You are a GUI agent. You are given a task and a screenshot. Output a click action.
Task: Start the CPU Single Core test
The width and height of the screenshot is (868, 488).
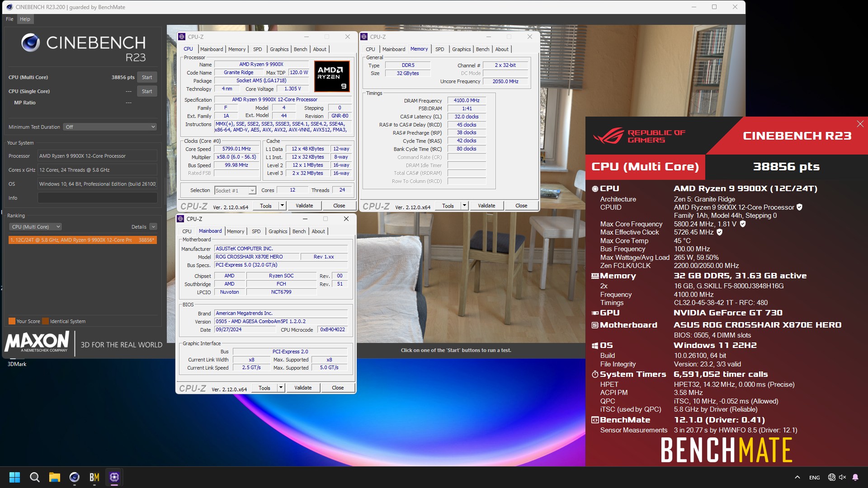147,91
